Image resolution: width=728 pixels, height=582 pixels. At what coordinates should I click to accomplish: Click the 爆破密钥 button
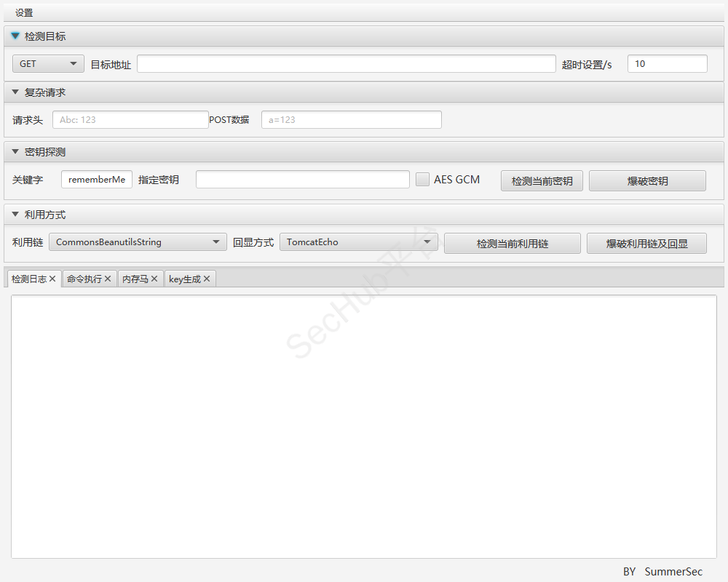click(647, 181)
